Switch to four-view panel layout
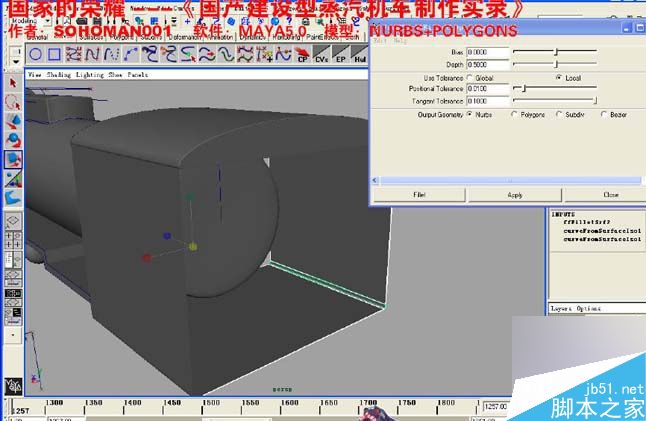 pos(13,240)
